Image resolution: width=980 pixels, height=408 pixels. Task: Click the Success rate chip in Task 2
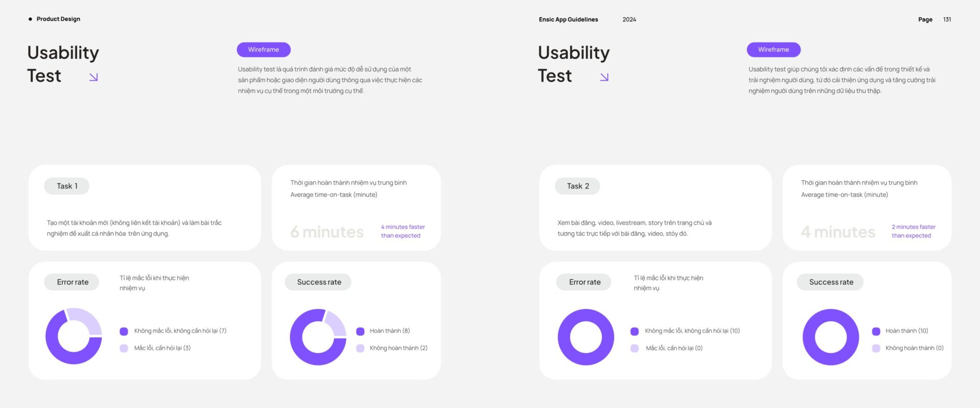pyautogui.click(x=830, y=282)
